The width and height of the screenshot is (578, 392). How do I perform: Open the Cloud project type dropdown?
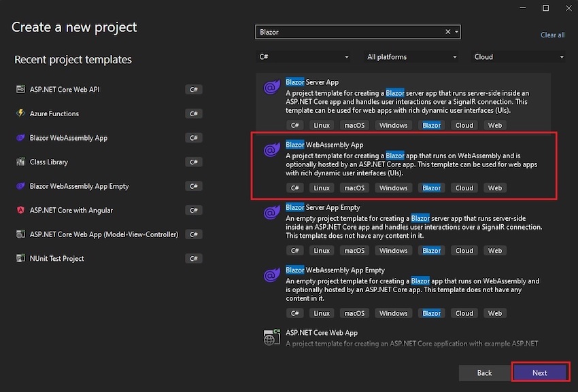click(x=518, y=57)
